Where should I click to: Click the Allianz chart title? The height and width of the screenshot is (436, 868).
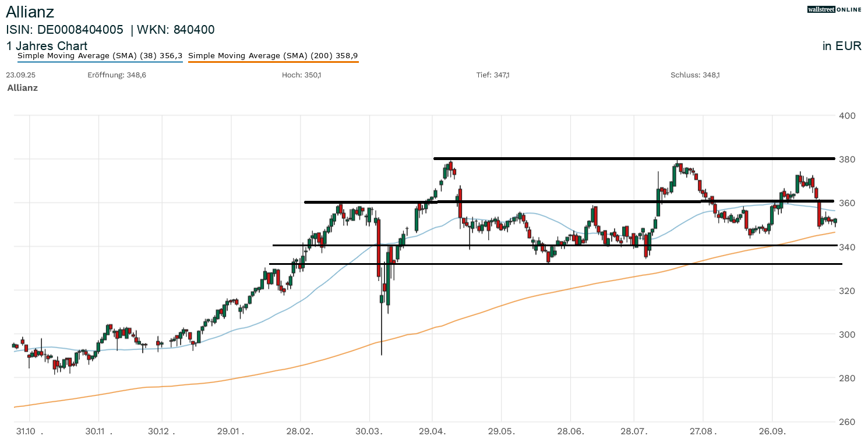click(30, 12)
